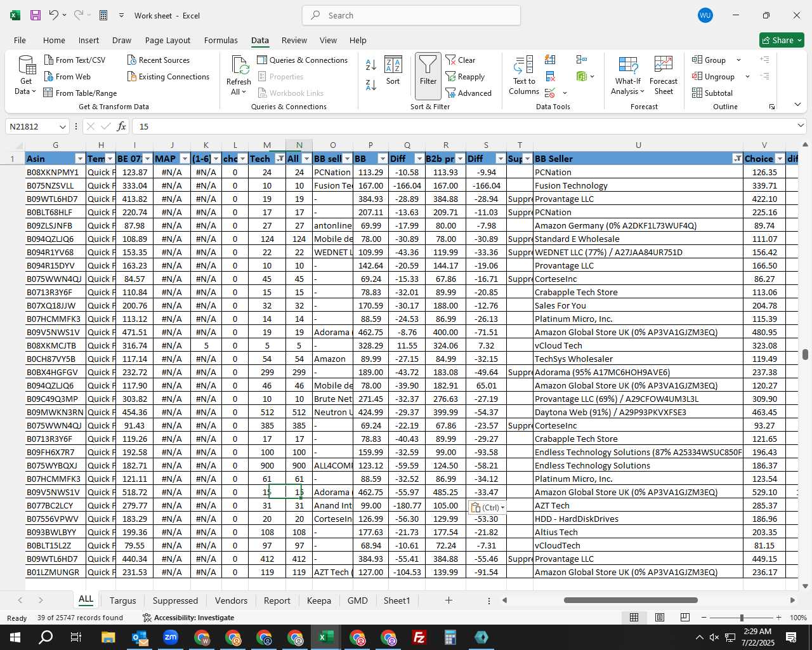Reapply the filter
Viewport: 812px width, 650px height.
pos(465,76)
